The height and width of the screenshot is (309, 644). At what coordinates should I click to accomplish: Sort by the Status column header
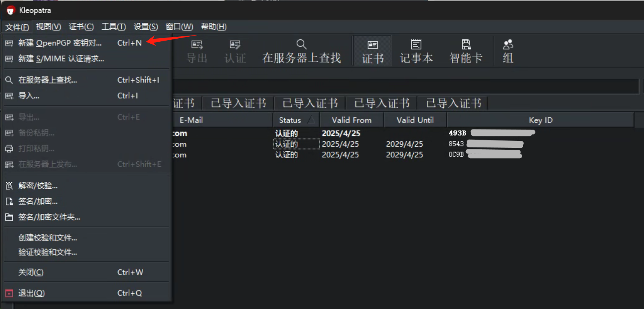click(290, 120)
